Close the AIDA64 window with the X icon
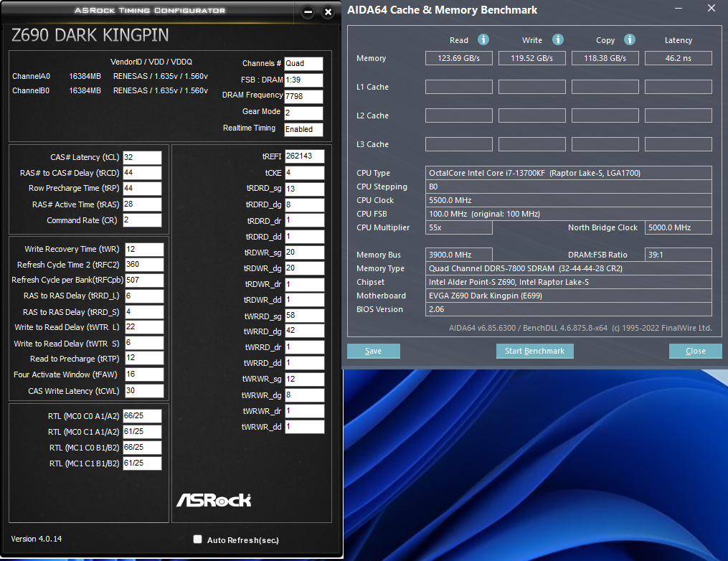 point(712,9)
